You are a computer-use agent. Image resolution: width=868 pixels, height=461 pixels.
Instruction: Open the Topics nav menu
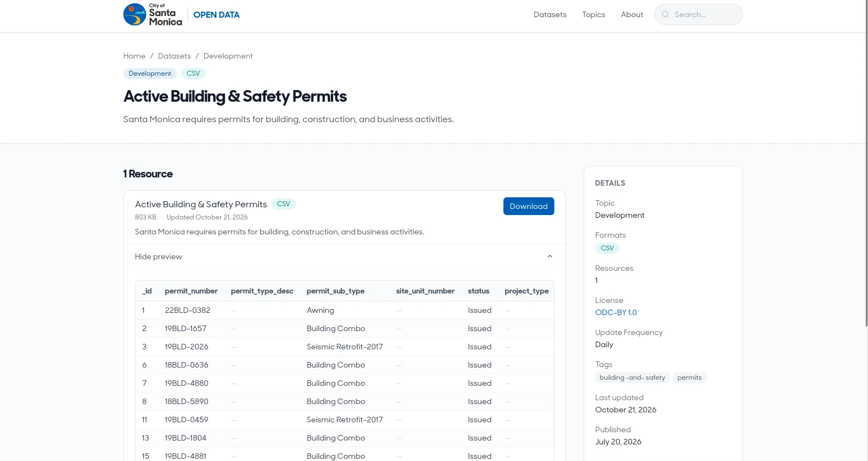point(594,14)
